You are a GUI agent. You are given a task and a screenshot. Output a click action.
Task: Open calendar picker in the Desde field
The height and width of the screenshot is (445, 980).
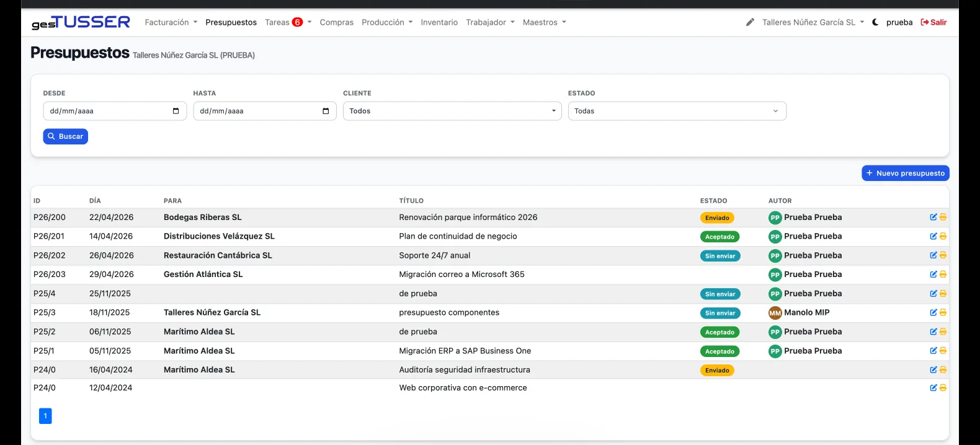pyautogui.click(x=176, y=111)
